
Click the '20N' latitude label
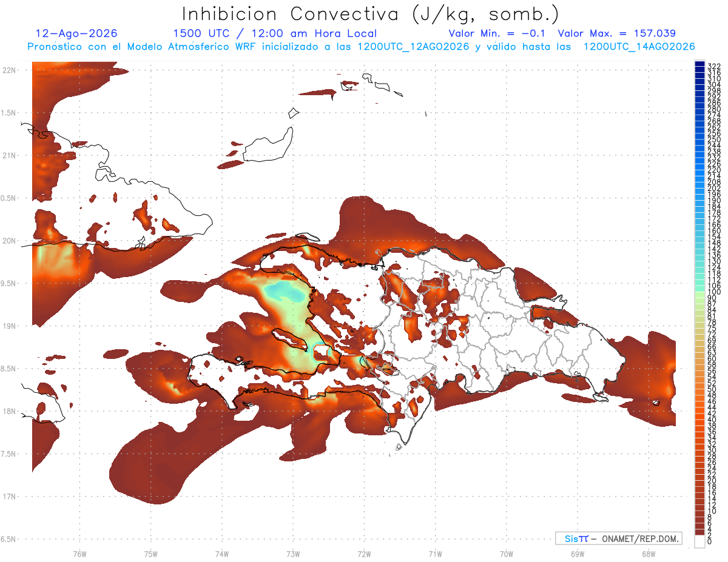pyautogui.click(x=8, y=241)
